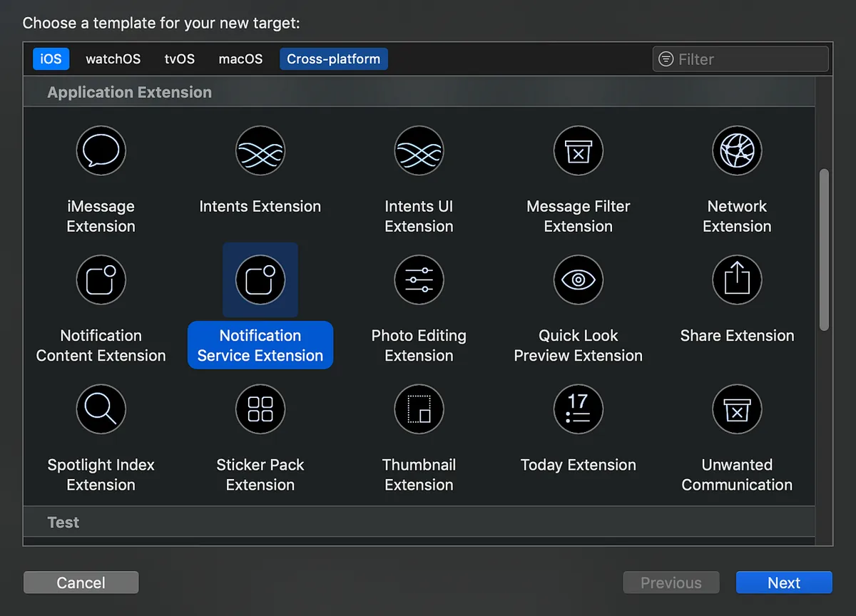
Task: Select the Unwanted Communication template icon
Action: (737, 409)
